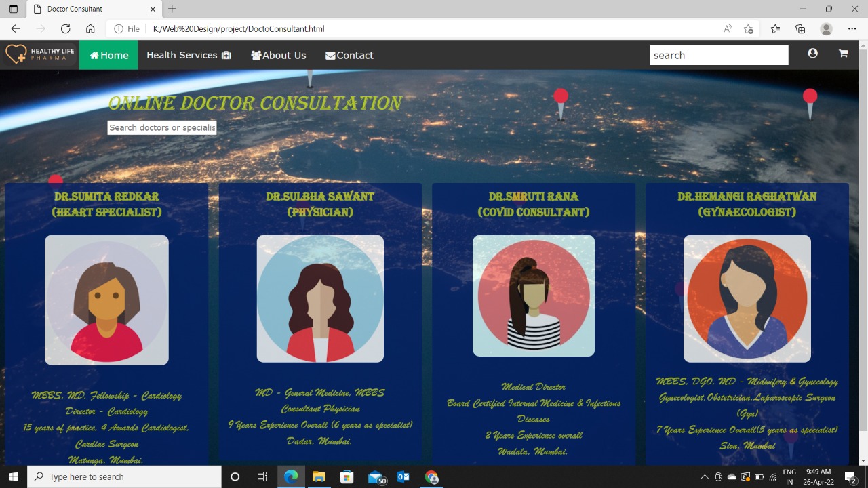
Task: Open Cortana from the taskbar
Action: (x=235, y=477)
